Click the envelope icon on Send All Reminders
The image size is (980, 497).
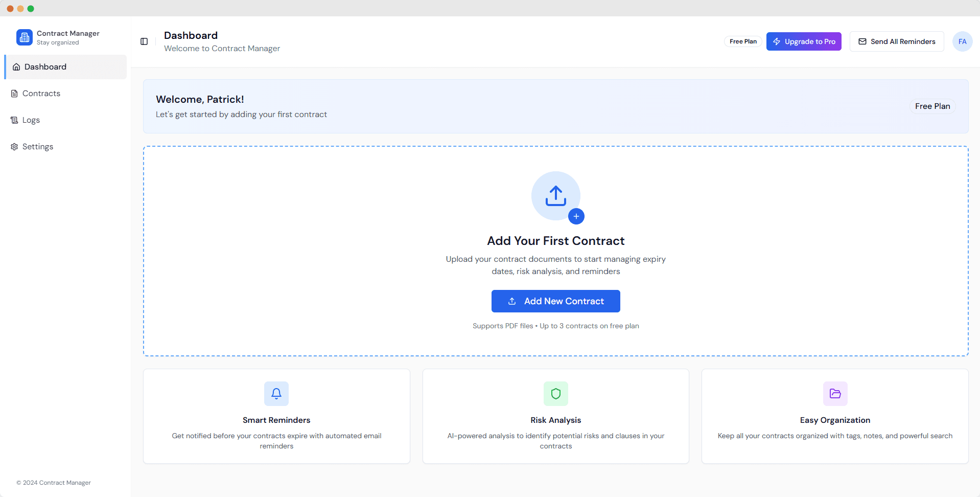(862, 41)
